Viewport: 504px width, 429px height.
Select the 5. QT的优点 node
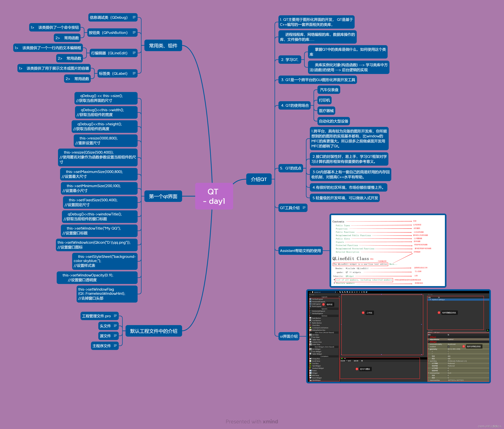click(290, 168)
